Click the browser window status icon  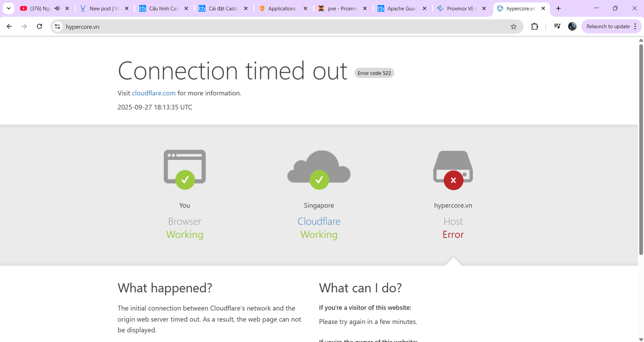coord(185,170)
